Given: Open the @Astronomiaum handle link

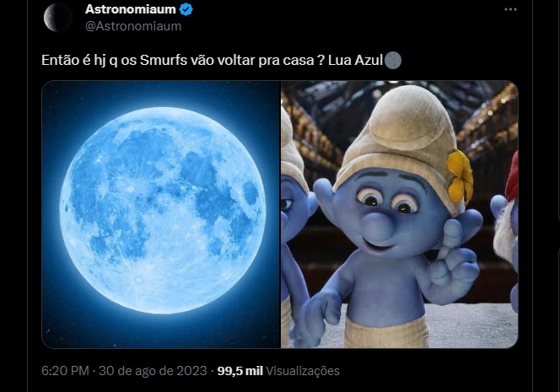Looking at the screenshot, I should 133,26.
